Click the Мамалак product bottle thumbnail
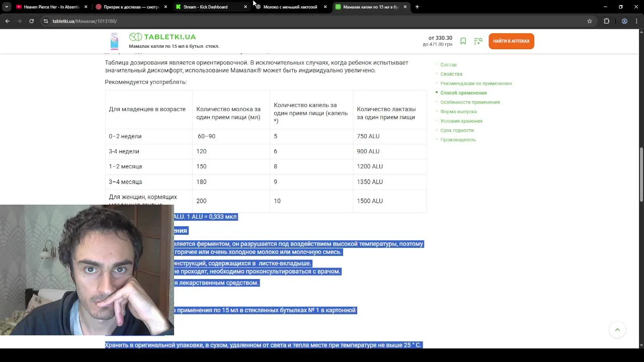644x362 pixels. click(x=114, y=41)
